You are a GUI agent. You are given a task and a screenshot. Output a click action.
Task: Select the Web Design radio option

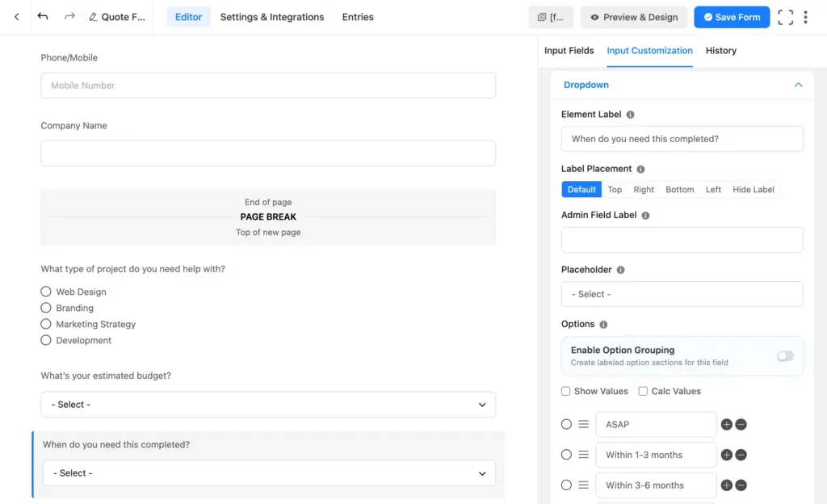click(46, 292)
